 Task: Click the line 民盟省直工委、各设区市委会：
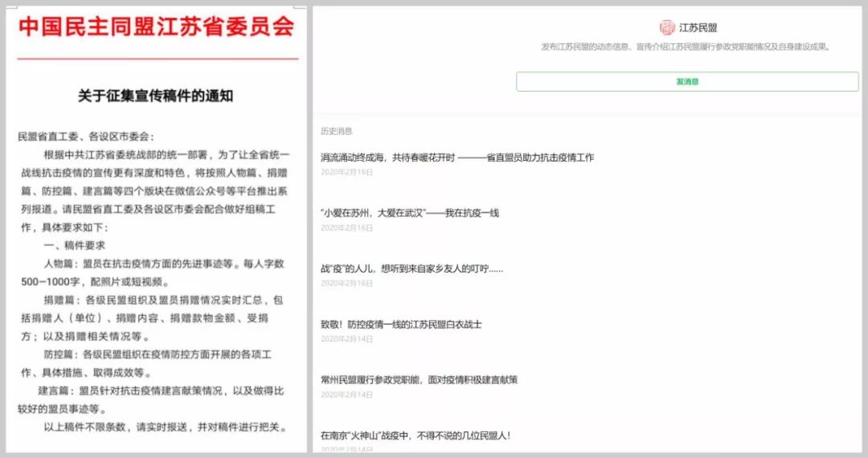[x=87, y=136]
